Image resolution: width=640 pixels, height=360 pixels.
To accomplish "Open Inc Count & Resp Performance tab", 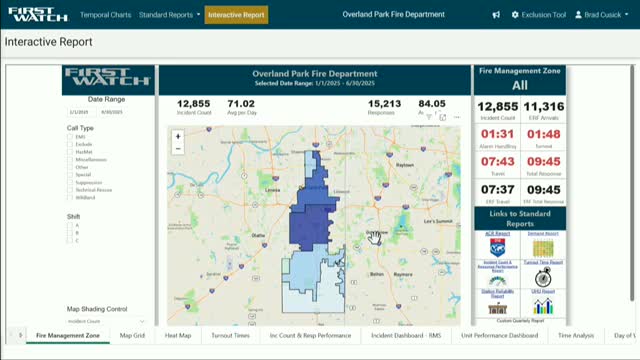I will pyautogui.click(x=310, y=335).
